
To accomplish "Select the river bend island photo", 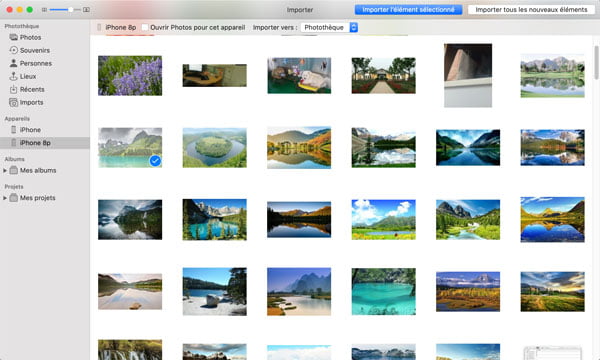I will (x=215, y=148).
